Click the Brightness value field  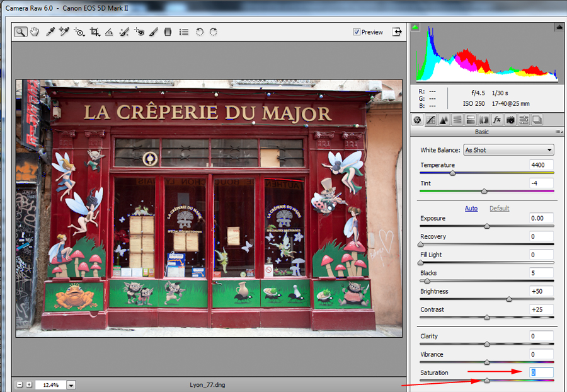pos(541,291)
